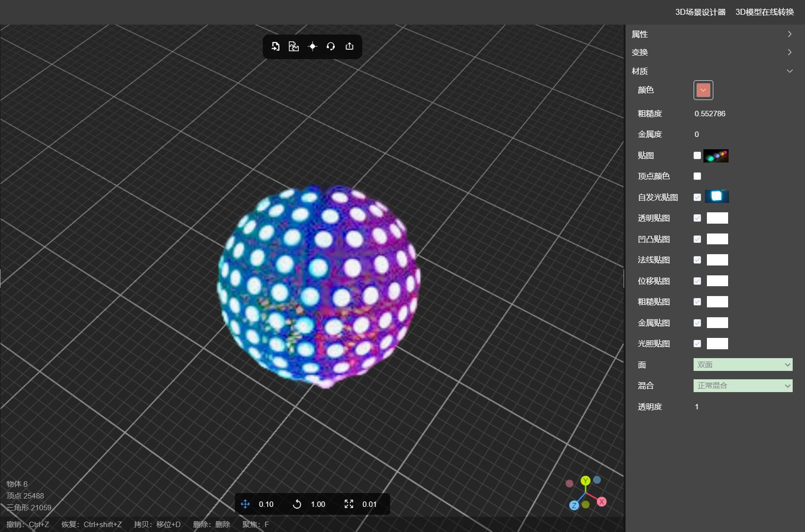Click the scale snap value 0.01
805x532 pixels.
pos(369,504)
